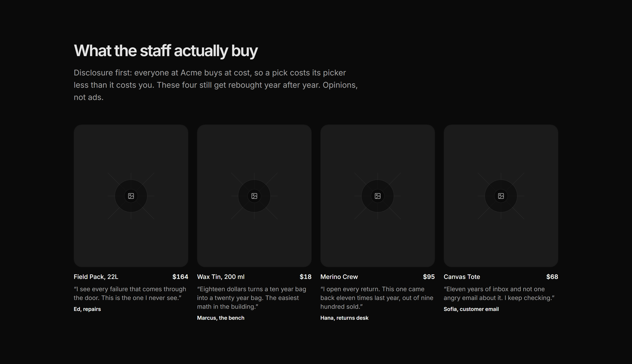The height and width of the screenshot is (364, 632).
Task: Select the 'Canvas Tote' product title
Action: pyautogui.click(x=462, y=277)
